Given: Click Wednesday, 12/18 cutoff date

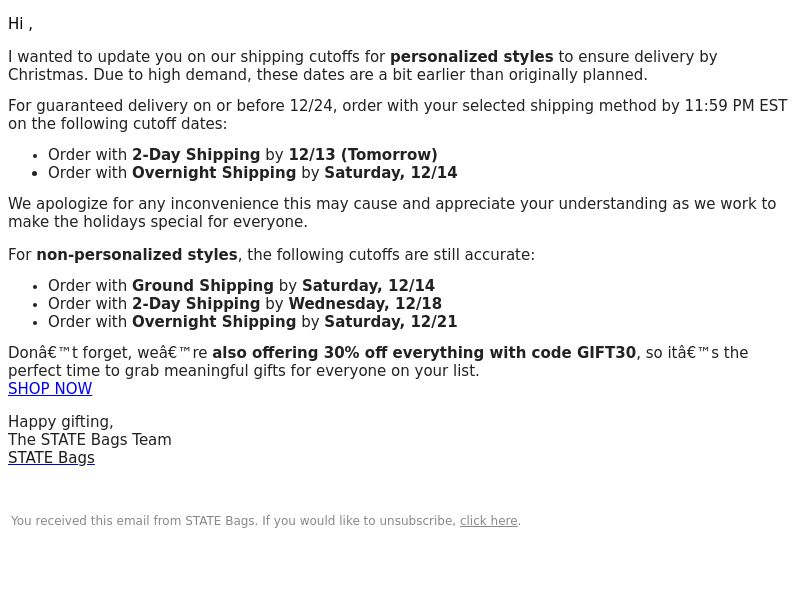Looking at the screenshot, I should 365,304.
